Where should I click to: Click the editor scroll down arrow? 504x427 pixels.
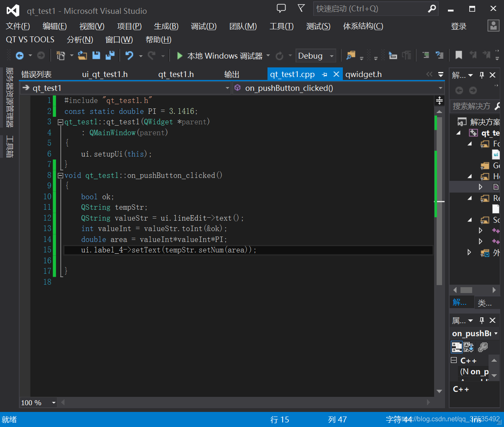pos(439,391)
